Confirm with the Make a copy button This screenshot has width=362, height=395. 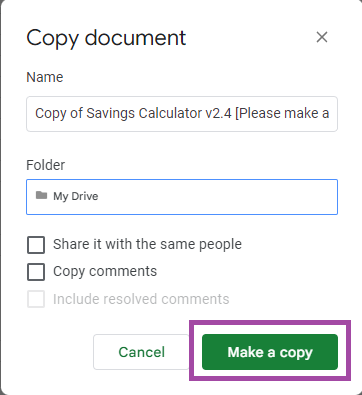pyautogui.click(x=270, y=352)
